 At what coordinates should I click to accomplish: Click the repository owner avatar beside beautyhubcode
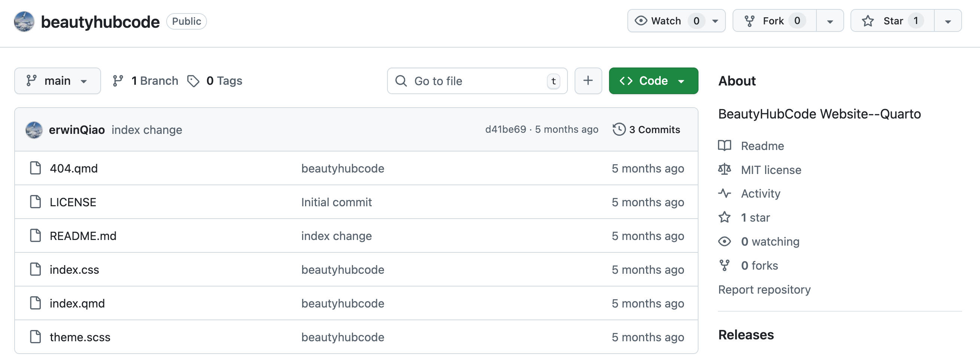24,22
